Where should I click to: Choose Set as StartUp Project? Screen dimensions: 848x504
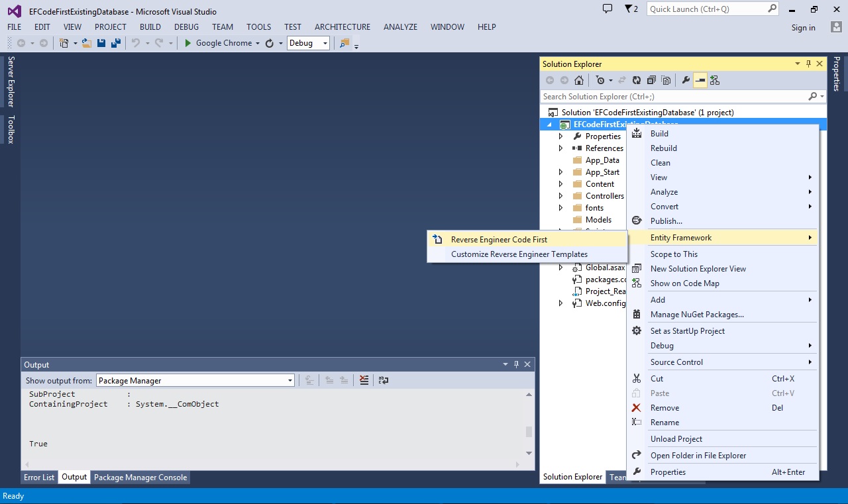tap(723, 331)
